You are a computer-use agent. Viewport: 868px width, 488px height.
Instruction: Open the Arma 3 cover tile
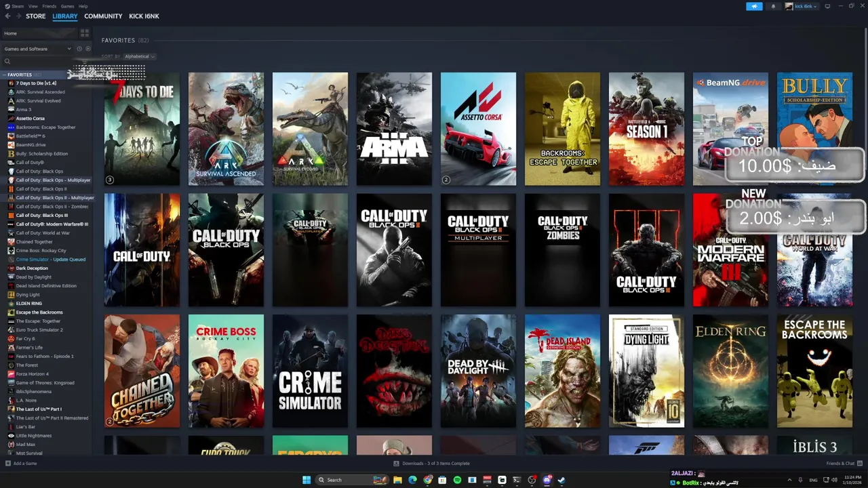click(394, 129)
